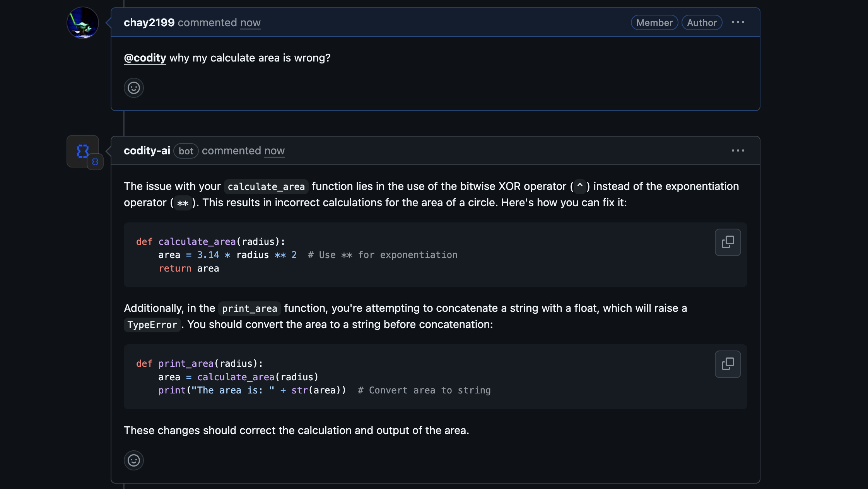
Task: Click the small codity badge under the bot avatar
Action: click(x=95, y=162)
